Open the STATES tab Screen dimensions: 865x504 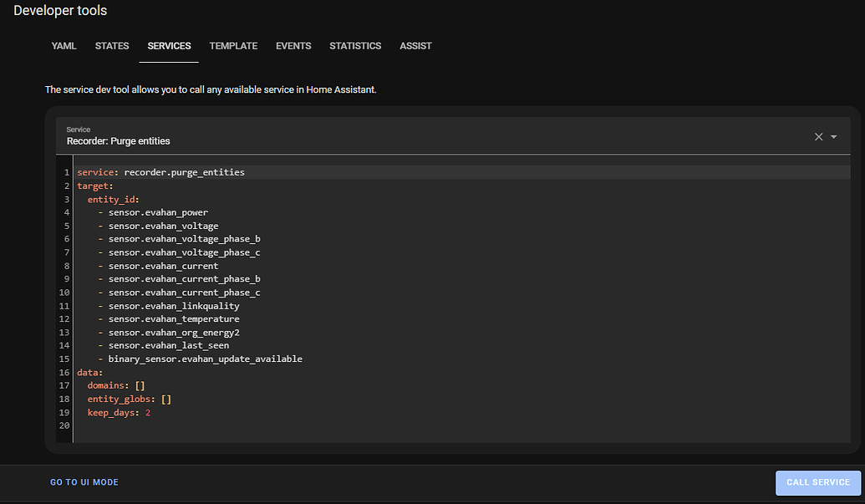click(x=112, y=46)
